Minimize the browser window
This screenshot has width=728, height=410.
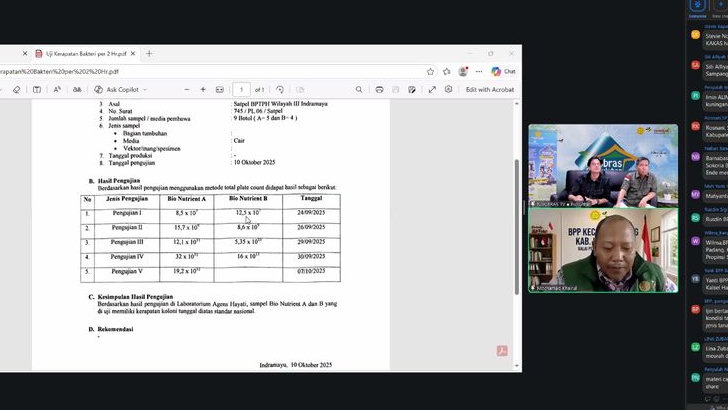click(470, 54)
